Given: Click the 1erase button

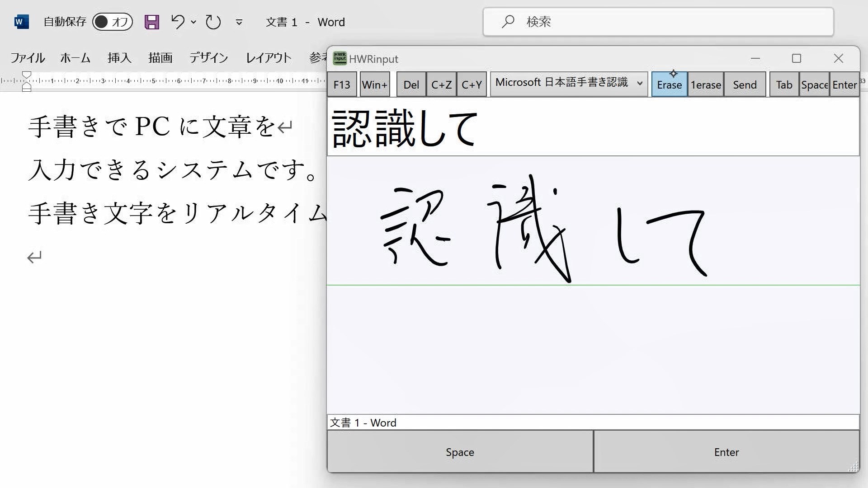Looking at the screenshot, I should (706, 84).
